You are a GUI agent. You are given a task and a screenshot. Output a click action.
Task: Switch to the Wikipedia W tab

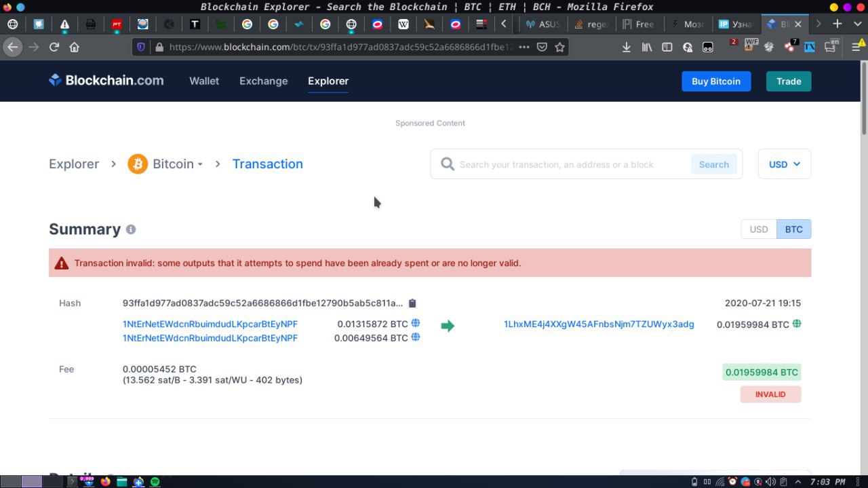pos(403,24)
